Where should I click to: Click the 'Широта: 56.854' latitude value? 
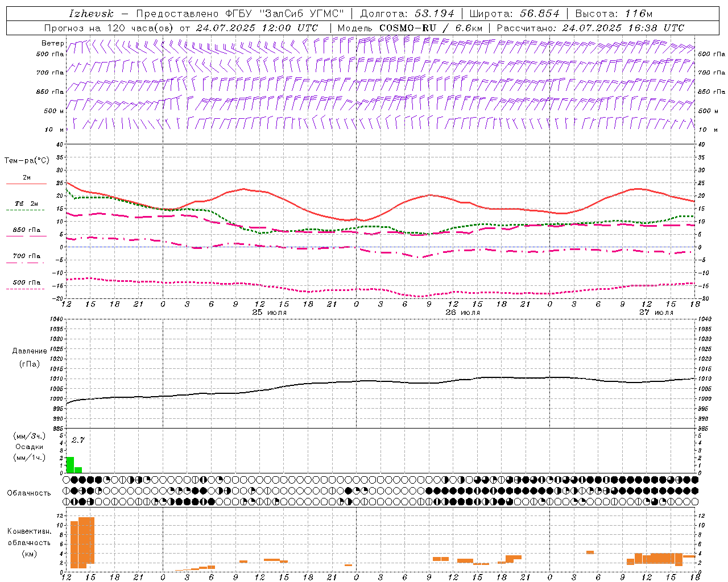(514, 14)
